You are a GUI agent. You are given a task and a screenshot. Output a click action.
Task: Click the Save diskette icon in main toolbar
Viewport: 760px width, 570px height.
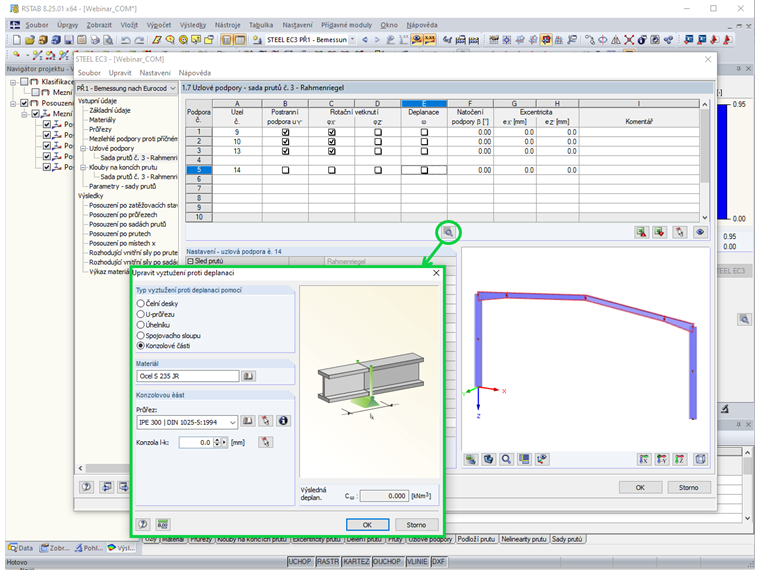tap(69, 40)
